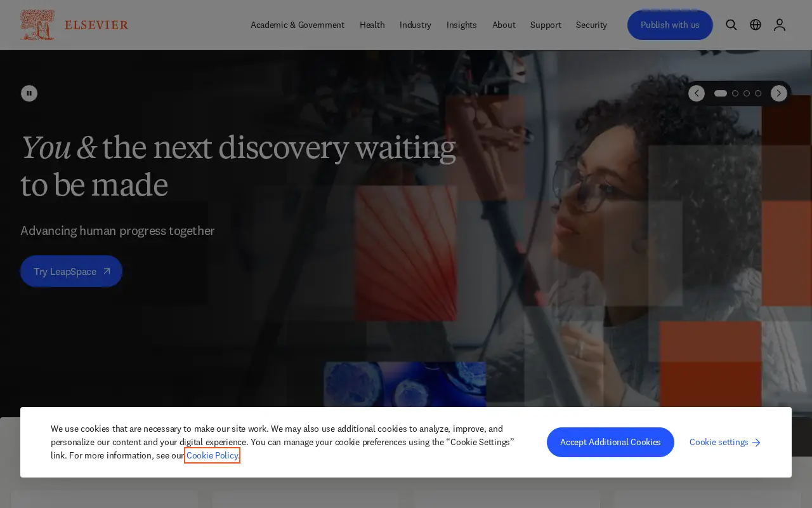Go to next carousel slide
This screenshot has width=812, height=508.
click(779, 93)
